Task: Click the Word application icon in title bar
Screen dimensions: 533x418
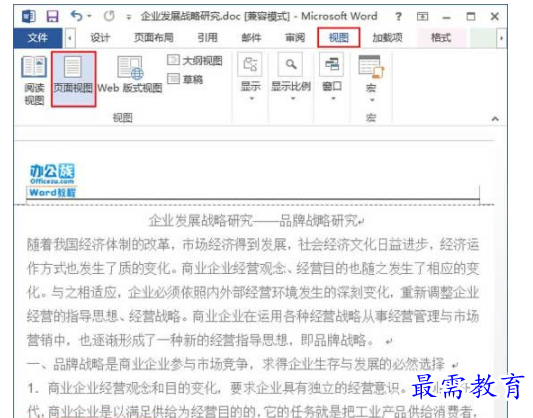Action: point(29,16)
